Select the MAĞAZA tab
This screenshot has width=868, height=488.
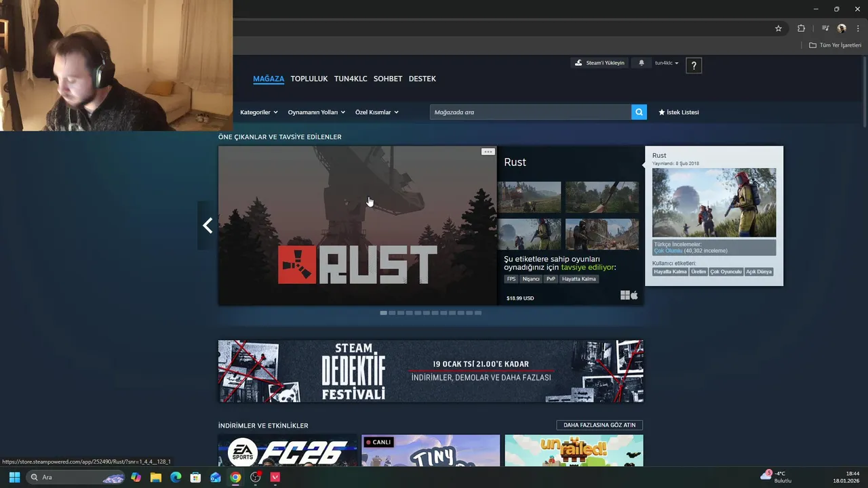(x=269, y=79)
